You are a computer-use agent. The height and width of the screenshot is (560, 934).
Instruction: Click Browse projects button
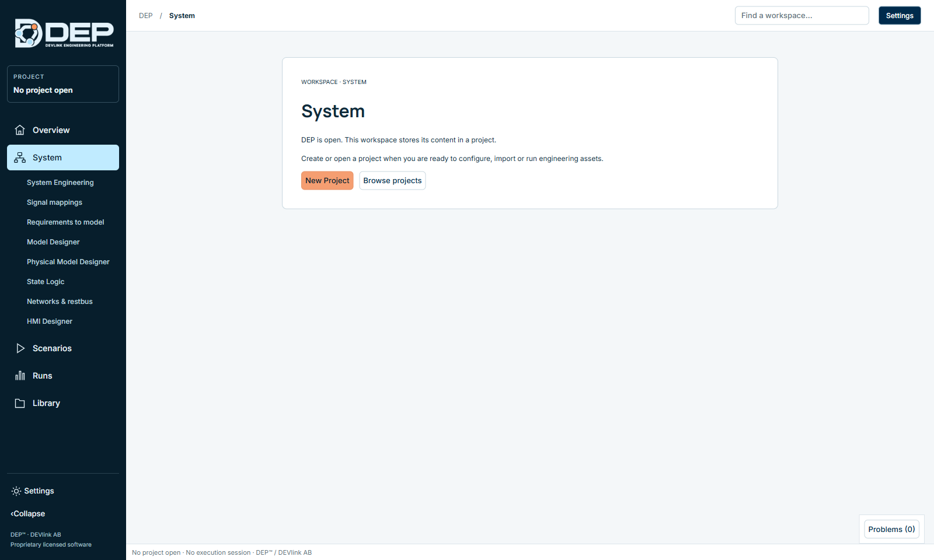392,181
